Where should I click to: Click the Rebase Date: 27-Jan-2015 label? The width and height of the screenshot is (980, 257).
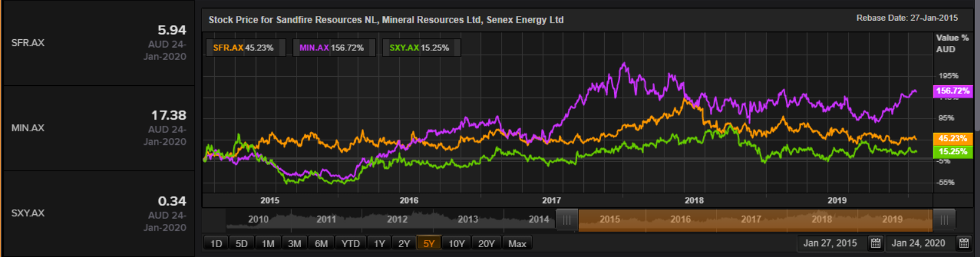click(x=907, y=18)
